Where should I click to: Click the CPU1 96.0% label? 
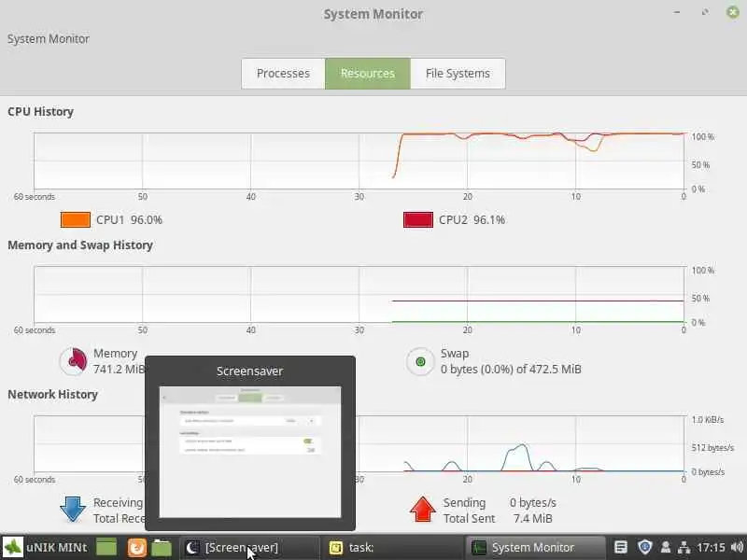(x=129, y=219)
